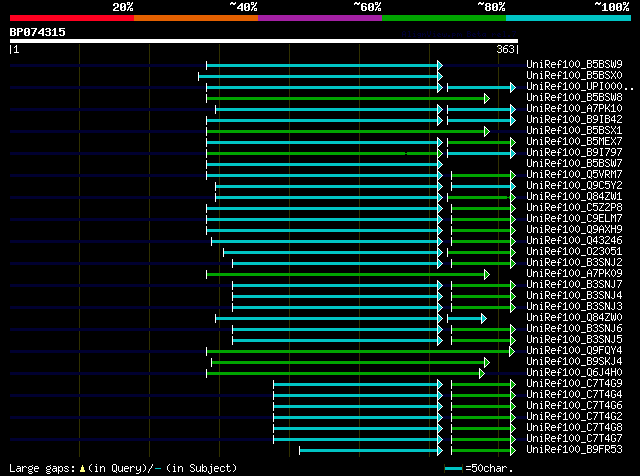Click the long green alignment bar for Q9FQY4

click(x=361, y=352)
